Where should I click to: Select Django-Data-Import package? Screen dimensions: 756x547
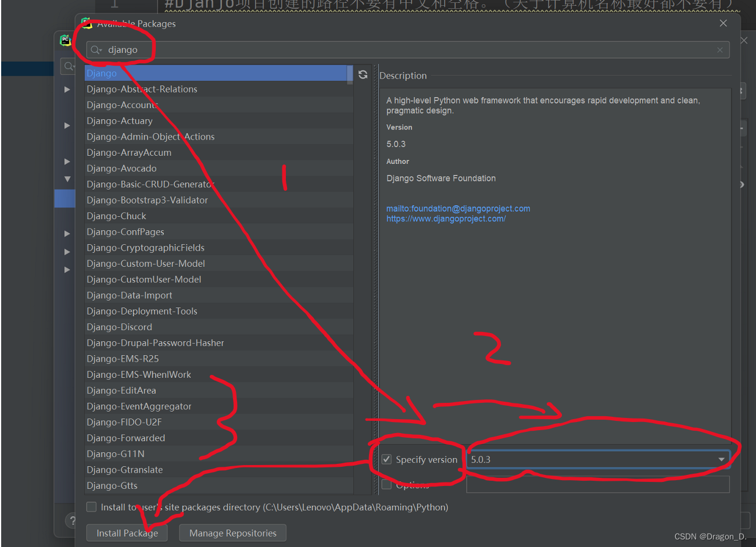pos(219,295)
